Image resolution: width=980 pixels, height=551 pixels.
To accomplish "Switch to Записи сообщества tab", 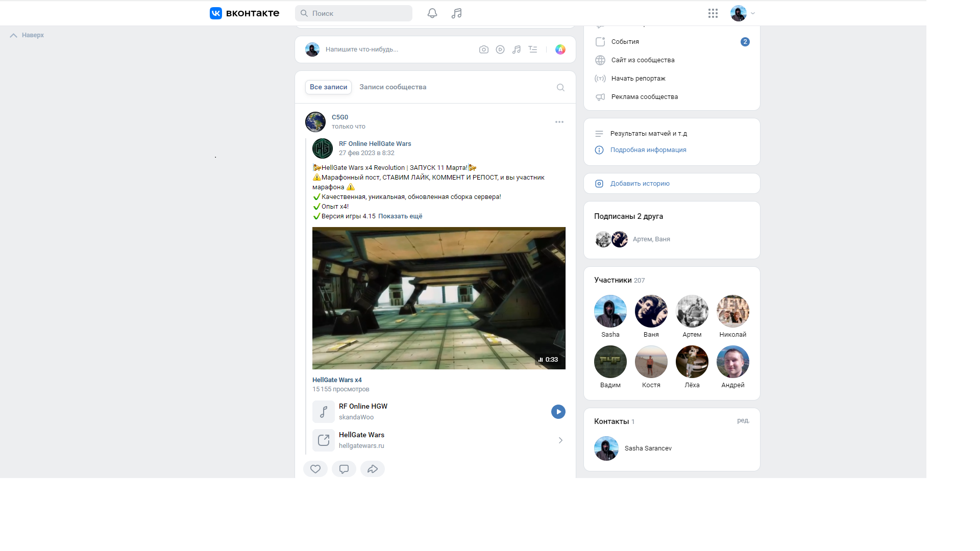I will tap(393, 87).
